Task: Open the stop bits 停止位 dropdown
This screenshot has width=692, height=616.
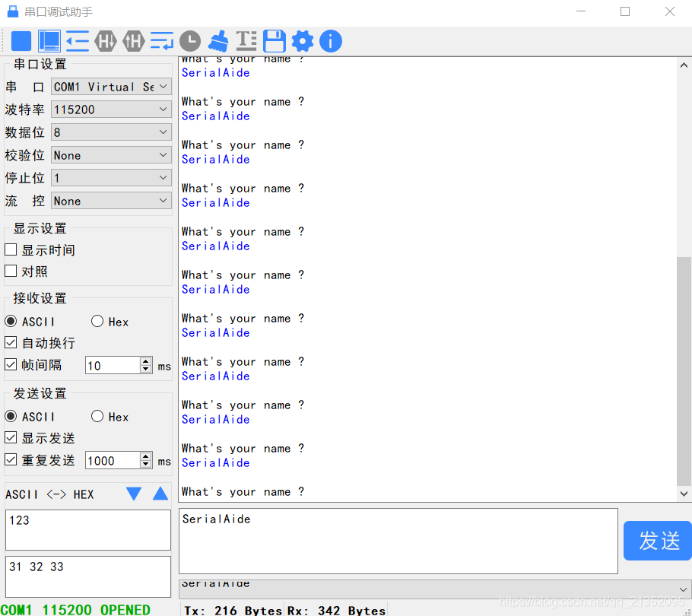Action: pyautogui.click(x=111, y=178)
